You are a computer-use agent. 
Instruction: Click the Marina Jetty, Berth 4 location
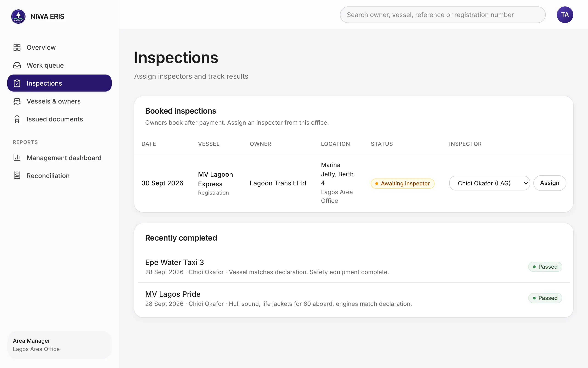pyautogui.click(x=337, y=174)
